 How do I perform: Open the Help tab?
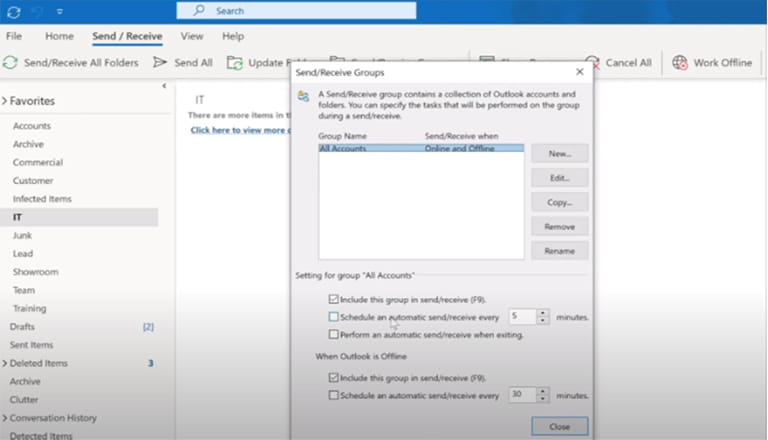coord(233,36)
